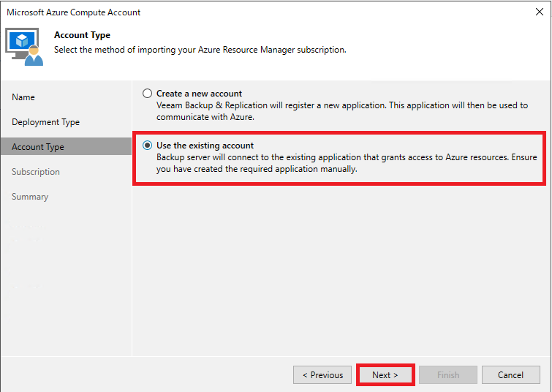Click the Microsoft Azure Compute Account title

pos(74,12)
